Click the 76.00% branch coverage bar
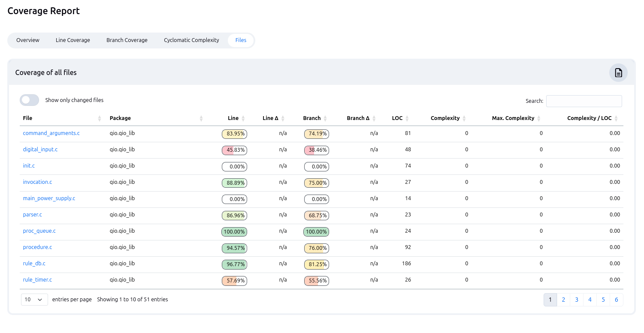This screenshot has width=644, height=333. [x=316, y=248]
